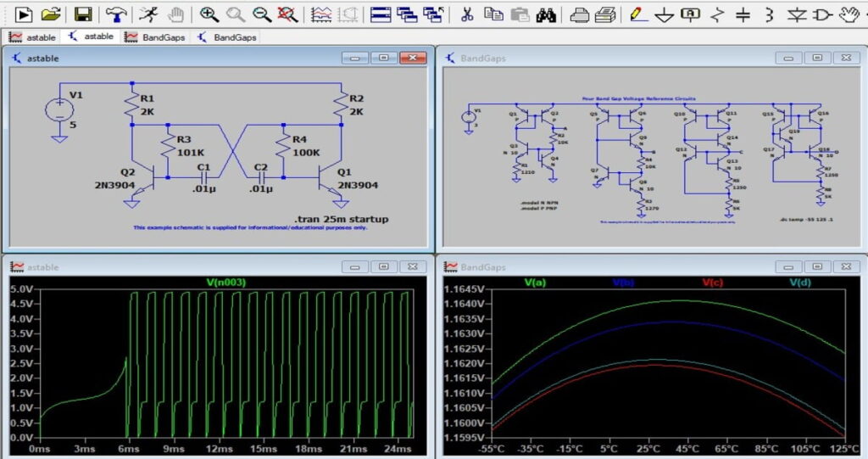Click the '.dc temp' directive in BandGaps schematic
Image resolution: width=868 pixels, height=459 pixels.
pyautogui.click(x=806, y=220)
